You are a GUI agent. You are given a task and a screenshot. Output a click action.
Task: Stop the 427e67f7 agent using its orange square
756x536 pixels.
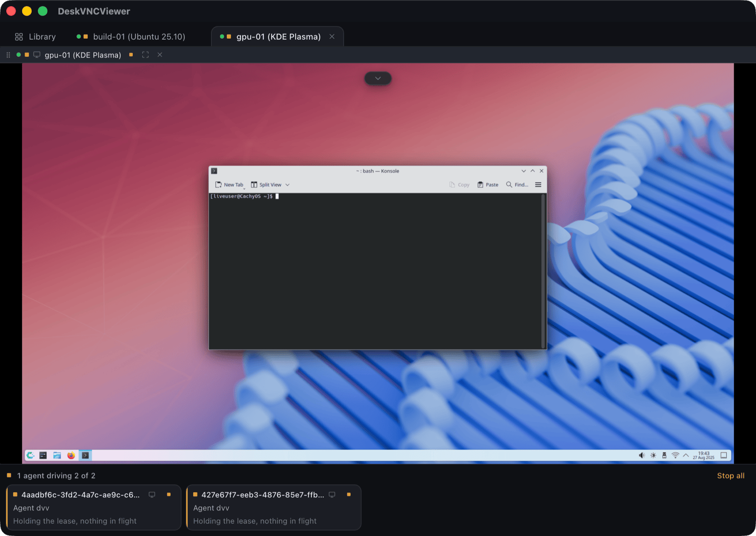click(349, 494)
